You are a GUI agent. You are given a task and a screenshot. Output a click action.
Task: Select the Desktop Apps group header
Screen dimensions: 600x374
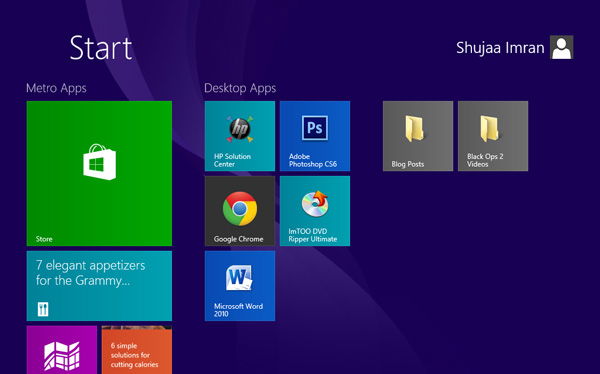pos(240,88)
